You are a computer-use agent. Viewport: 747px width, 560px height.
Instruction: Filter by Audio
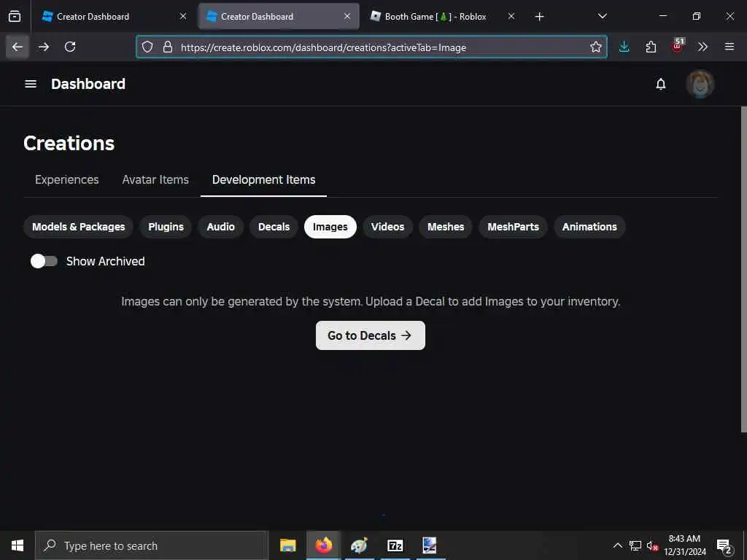point(220,227)
